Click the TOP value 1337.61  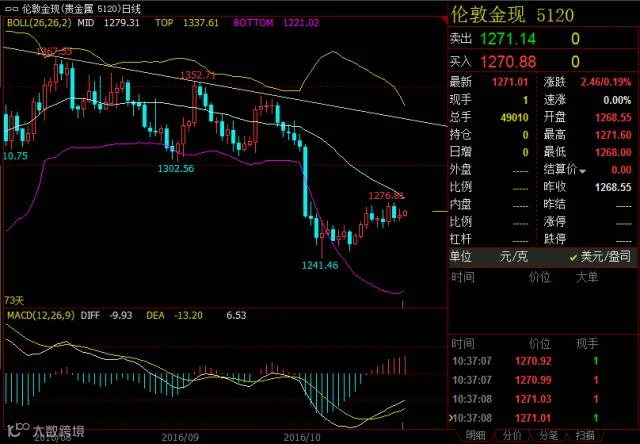pyautogui.click(x=200, y=23)
